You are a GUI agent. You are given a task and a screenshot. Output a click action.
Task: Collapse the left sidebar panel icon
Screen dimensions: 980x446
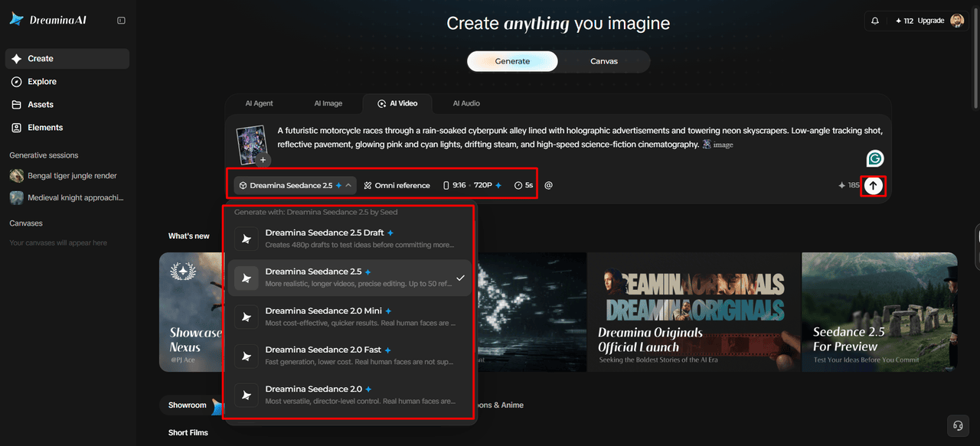(121, 21)
